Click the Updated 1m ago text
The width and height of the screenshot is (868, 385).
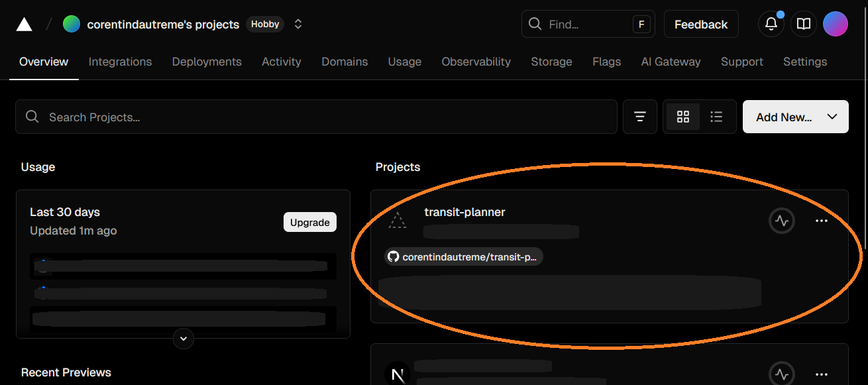[x=74, y=231]
